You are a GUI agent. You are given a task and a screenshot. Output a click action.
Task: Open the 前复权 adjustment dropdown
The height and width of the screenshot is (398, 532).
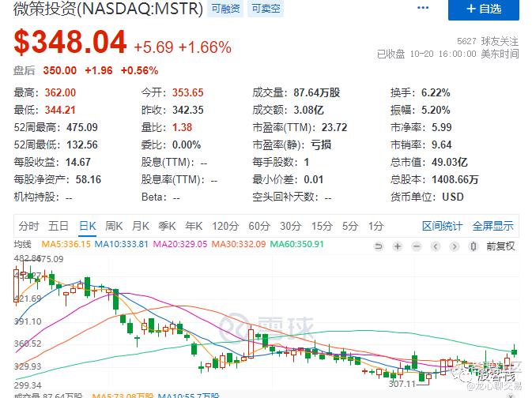click(x=500, y=246)
